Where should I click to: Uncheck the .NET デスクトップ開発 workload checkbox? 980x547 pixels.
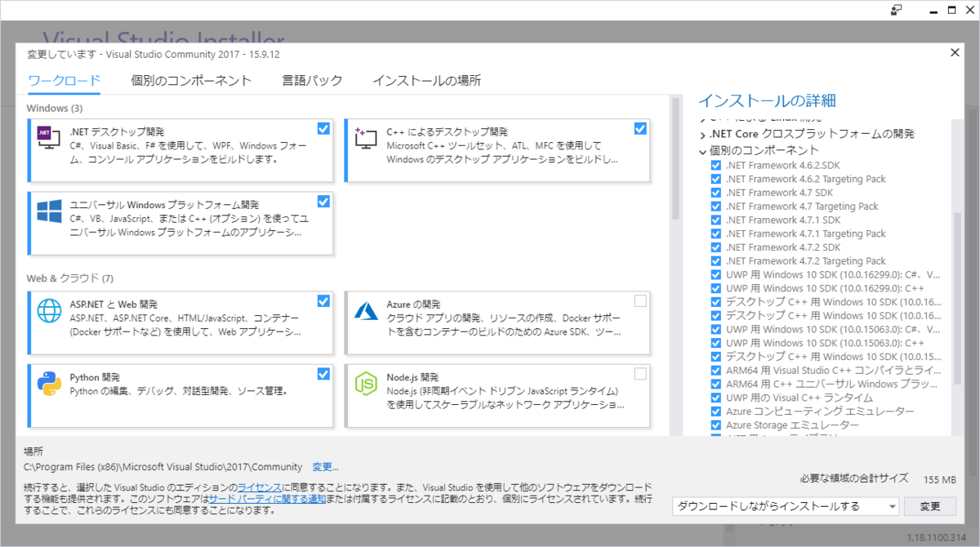pos(323,128)
